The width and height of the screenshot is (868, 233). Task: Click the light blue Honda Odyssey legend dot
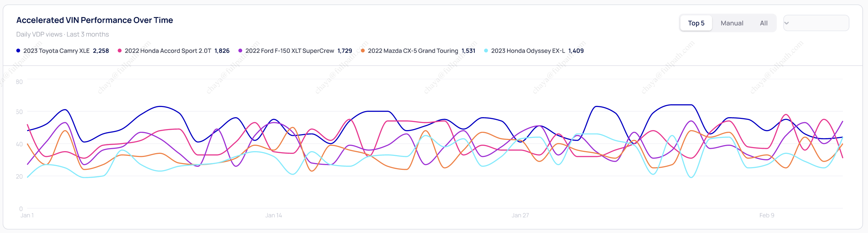(486, 51)
